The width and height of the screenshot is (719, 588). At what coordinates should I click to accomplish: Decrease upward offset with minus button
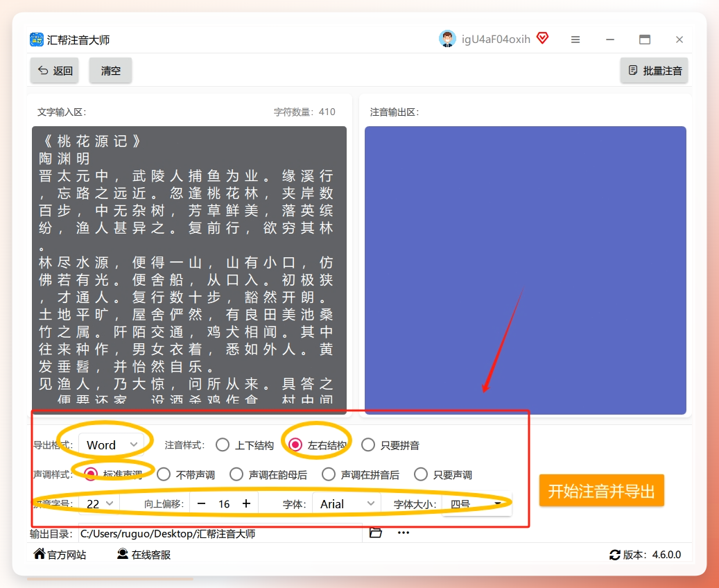tap(201, 503)
